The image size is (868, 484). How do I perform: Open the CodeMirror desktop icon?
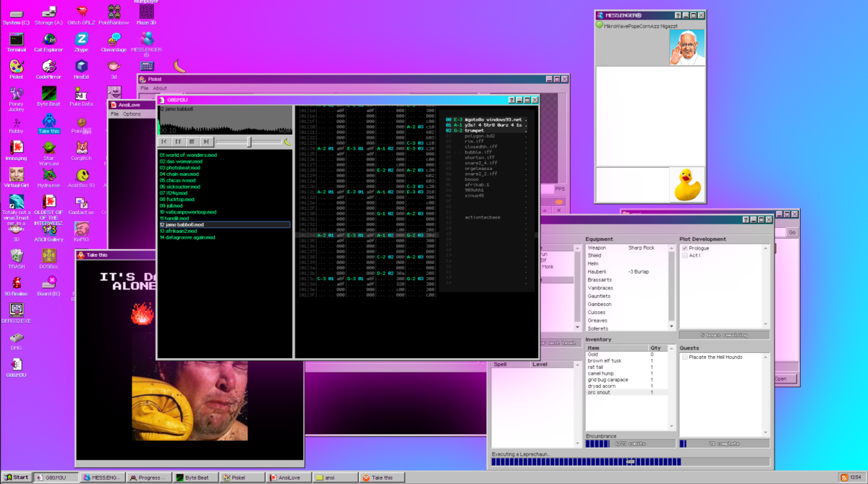click(48, 69)
